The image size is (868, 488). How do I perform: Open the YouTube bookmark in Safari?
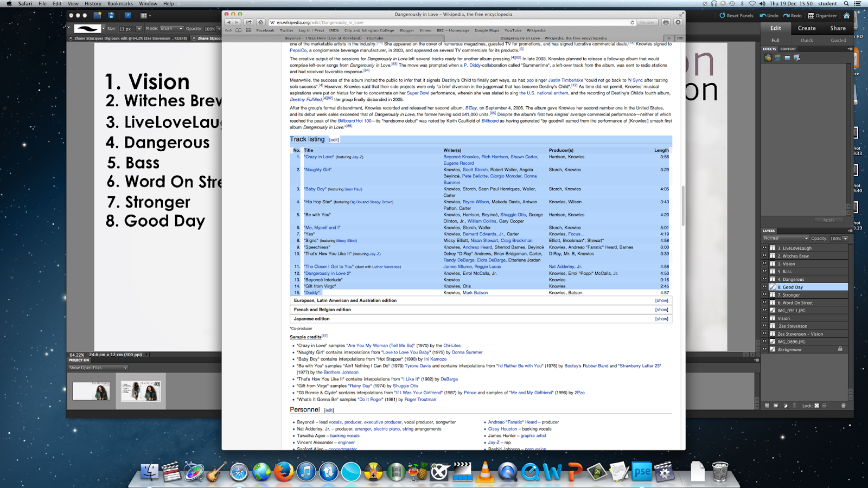[513, 30]
